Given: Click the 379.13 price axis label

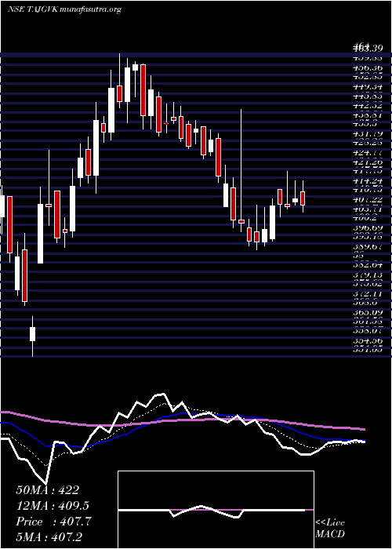Looking at the screenshot, I should tap(368, 275).
